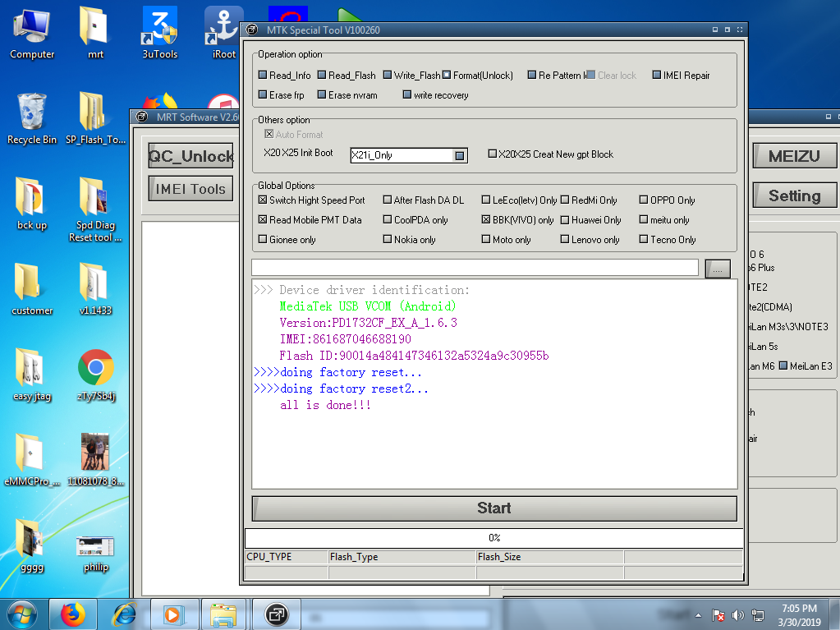Screen dimensions: 840x630
Task: Click the MEIZU button in MRT window
Action: 794,156
